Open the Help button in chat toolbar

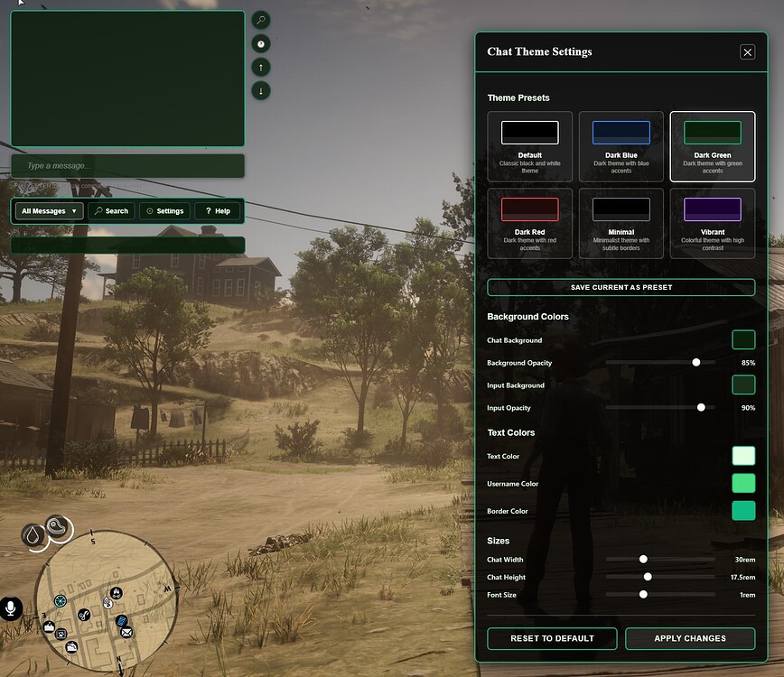tap(218, 211)
